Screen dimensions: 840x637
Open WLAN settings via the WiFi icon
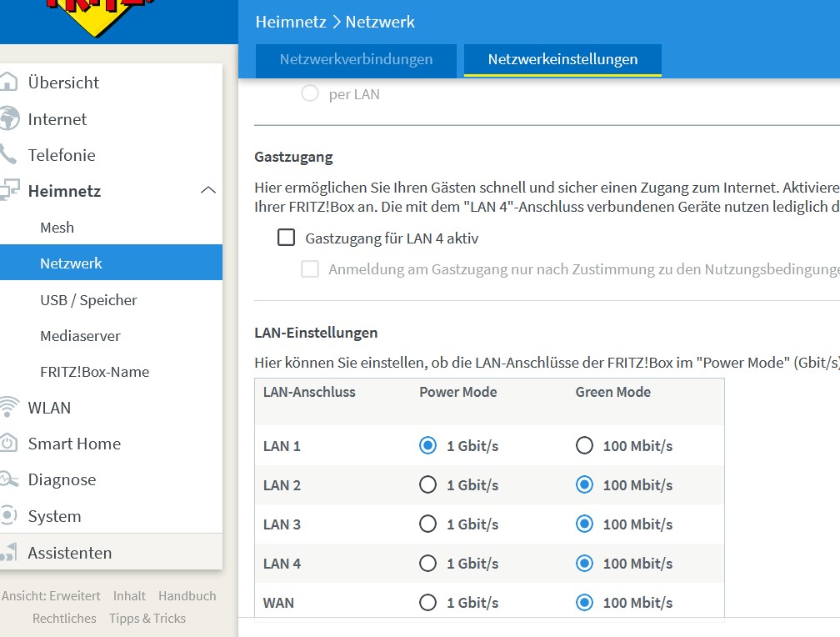(x=12, y=408)
